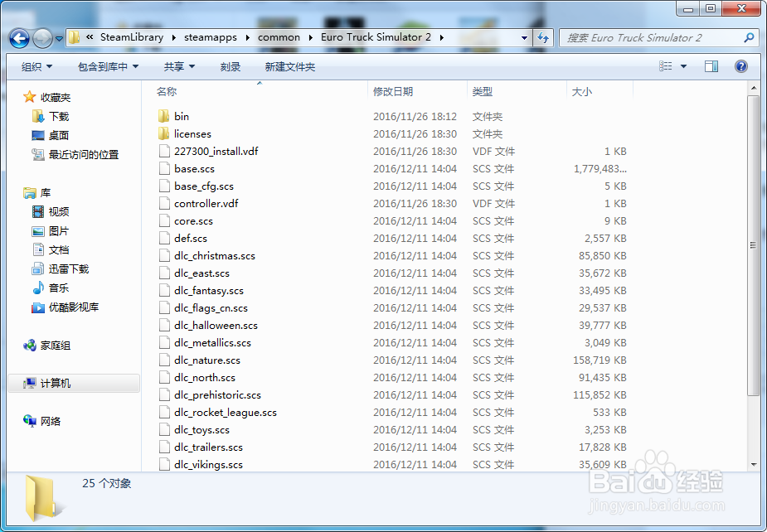The height and width of the screenshot is (532, 767).
Task: Select the dlc_christmas.scs file icon
Action: pos(164,256)
